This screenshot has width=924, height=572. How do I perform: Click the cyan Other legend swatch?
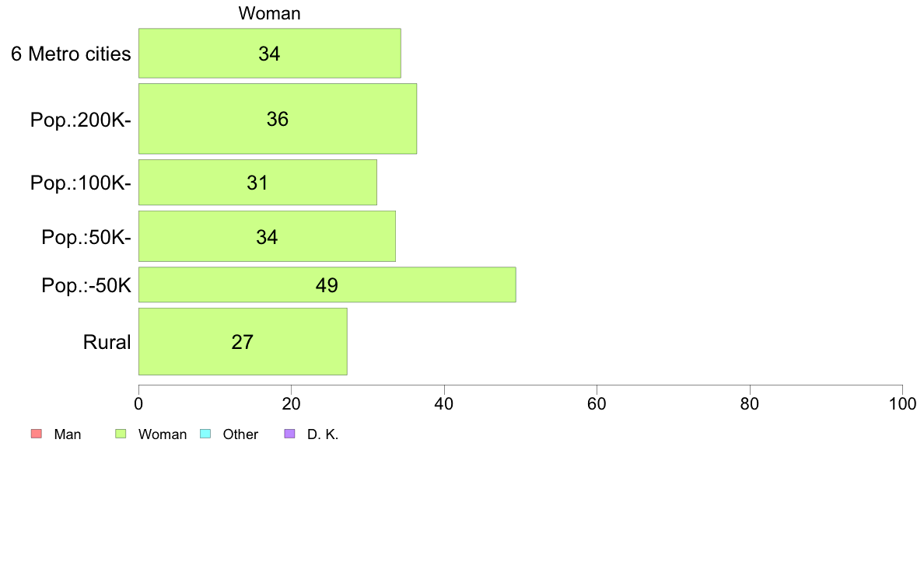[x=205, y=434]
